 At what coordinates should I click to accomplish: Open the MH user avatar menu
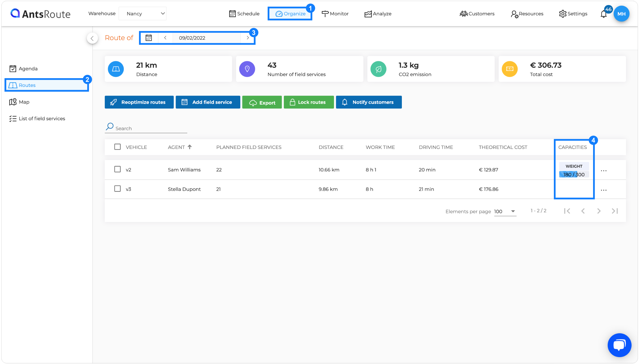pos(621,14)
